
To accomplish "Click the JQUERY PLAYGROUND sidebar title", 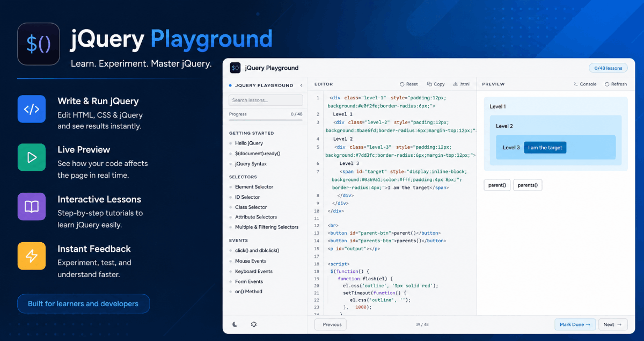I will (264, 85).
